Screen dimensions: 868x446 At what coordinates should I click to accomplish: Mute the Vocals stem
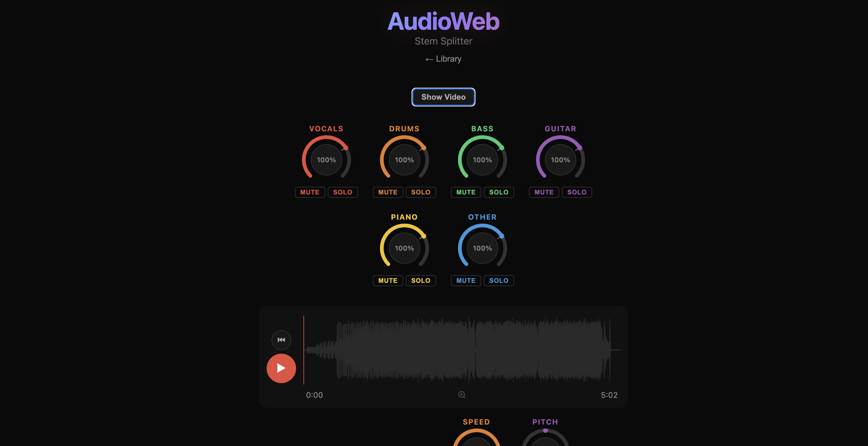(309, 192)
